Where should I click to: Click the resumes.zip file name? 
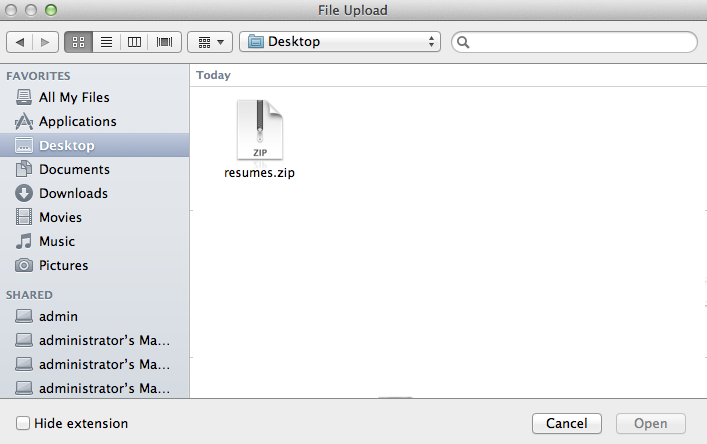(x=259, y=173)
